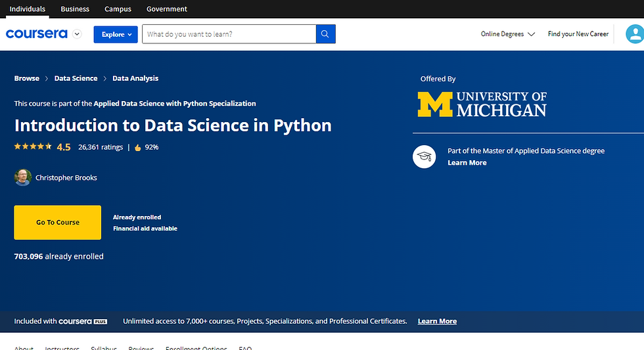This screenshot has height=350, width=644.
Task: Click the search magnifier icon
Action: (x=325, y=34)
